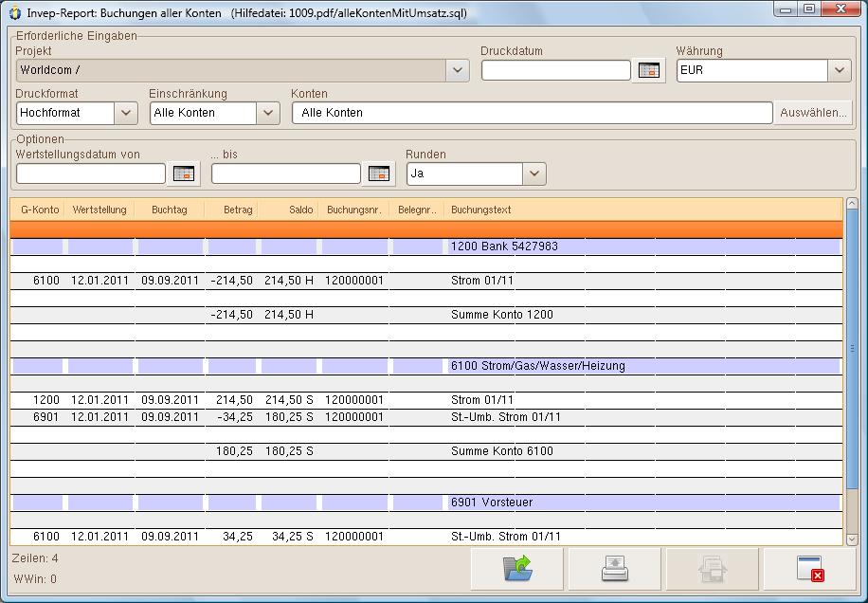Open the Währung EUR dropdown
The image size is (868, 603).
click(x=840, y=70)
